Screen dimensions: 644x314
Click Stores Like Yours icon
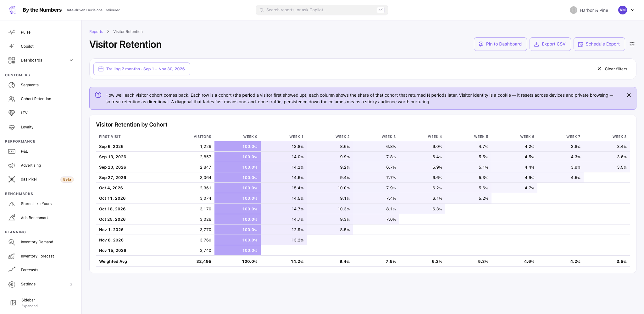tap(12, 204)
